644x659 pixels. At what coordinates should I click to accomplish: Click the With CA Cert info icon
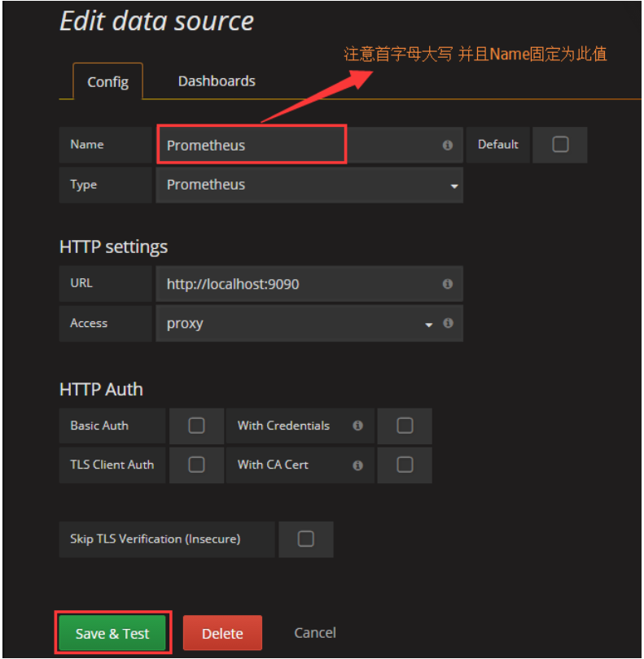(x=357, y=465)
